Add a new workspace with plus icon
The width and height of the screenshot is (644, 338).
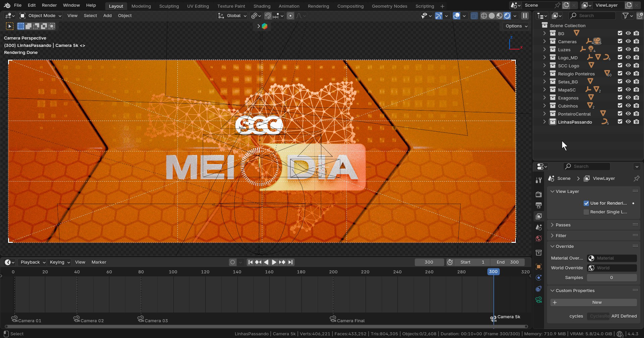click(442, 6)
